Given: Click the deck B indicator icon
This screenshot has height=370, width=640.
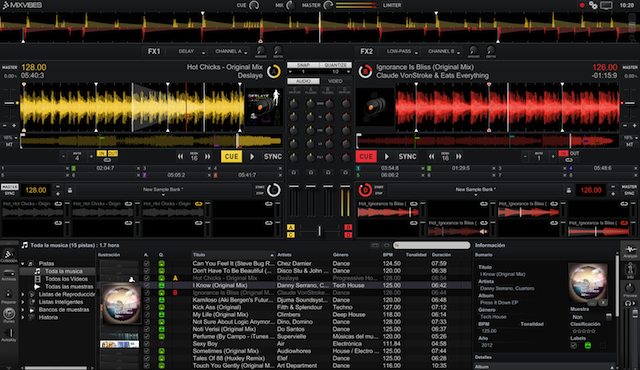Looking at the screenshot, I should [365, 71].
